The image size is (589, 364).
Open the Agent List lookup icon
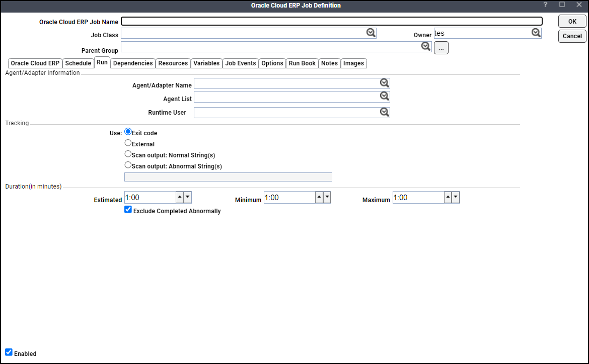[384, 97]
